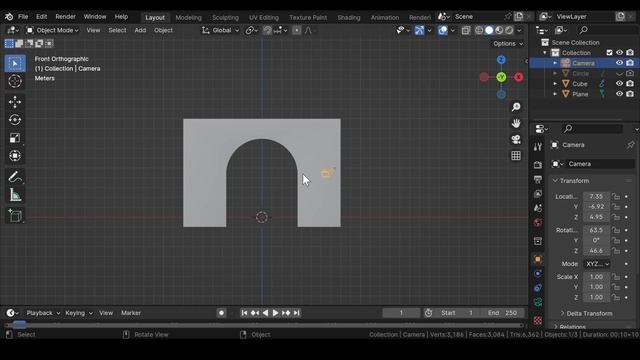This screenshot has height=360, width=640.
Task: Open the timeline Marker menu
Action: pos(131,313)
